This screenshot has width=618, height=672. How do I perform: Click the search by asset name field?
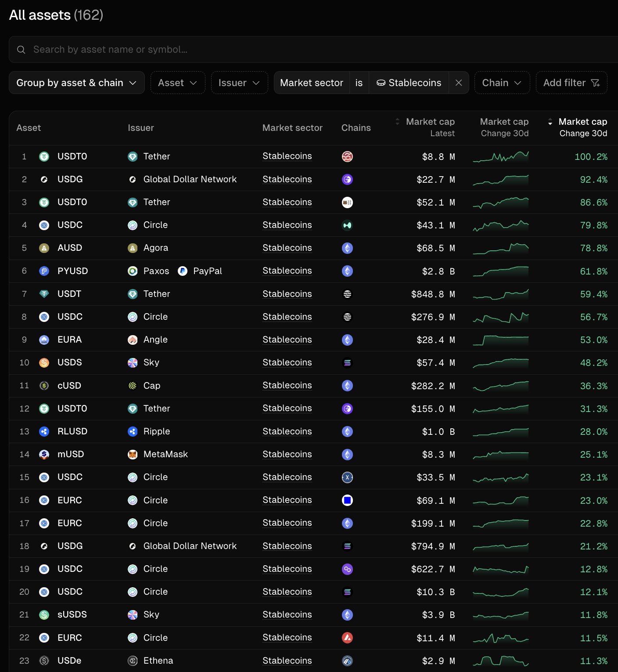pos(313,50)
